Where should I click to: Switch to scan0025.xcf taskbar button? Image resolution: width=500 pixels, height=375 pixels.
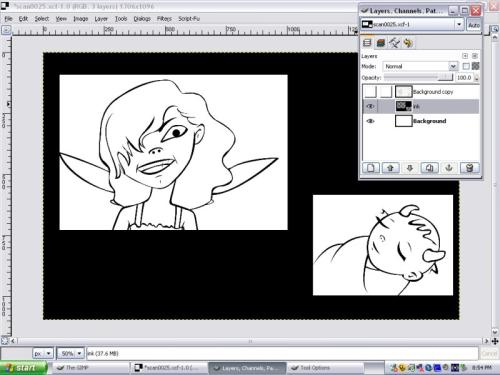[169, 368]
